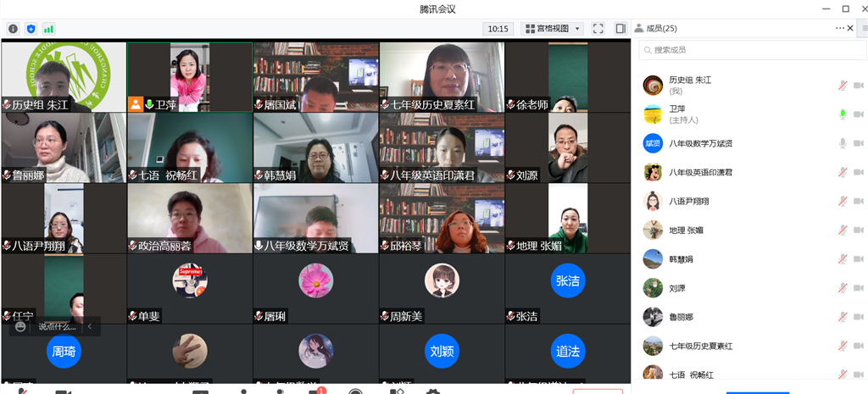Screen dimensions: 868x394
Task: Toggle the side panel layout icon
Action: (x=620, y=29)
